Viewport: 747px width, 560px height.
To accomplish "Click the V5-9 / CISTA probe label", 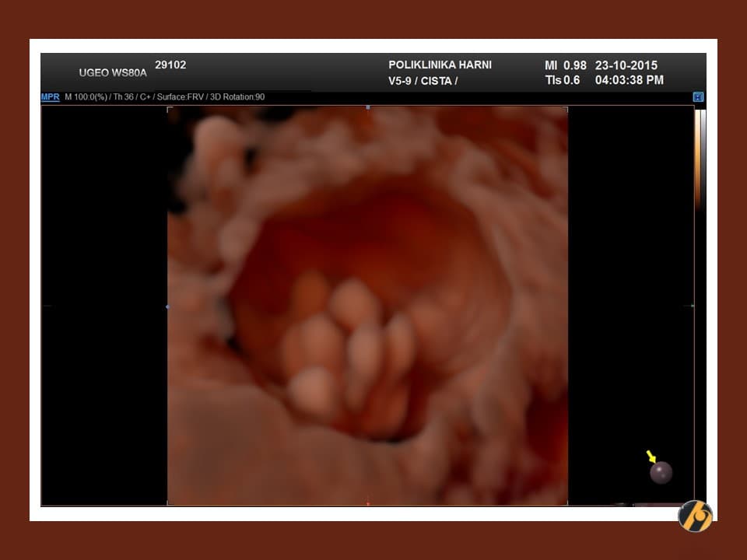I will click(423, 81).
